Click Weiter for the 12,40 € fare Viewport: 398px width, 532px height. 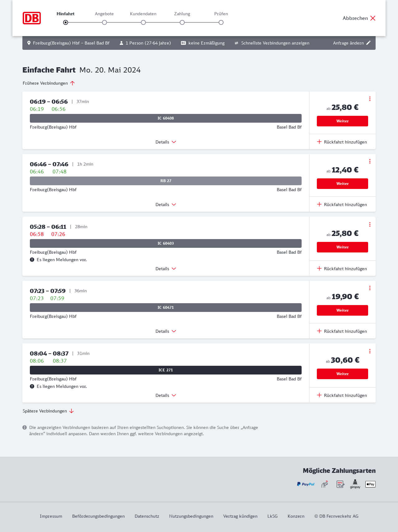[342, 184]
